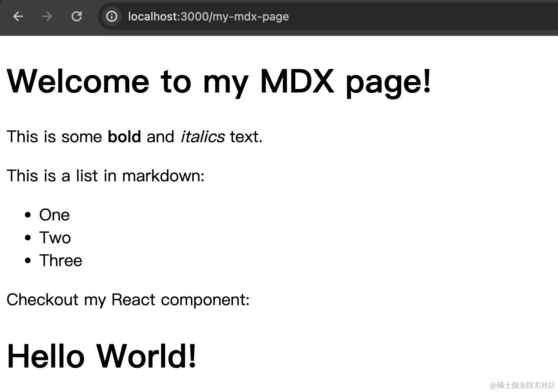Click the "This is a list in markdown:" text

(105, 176)
